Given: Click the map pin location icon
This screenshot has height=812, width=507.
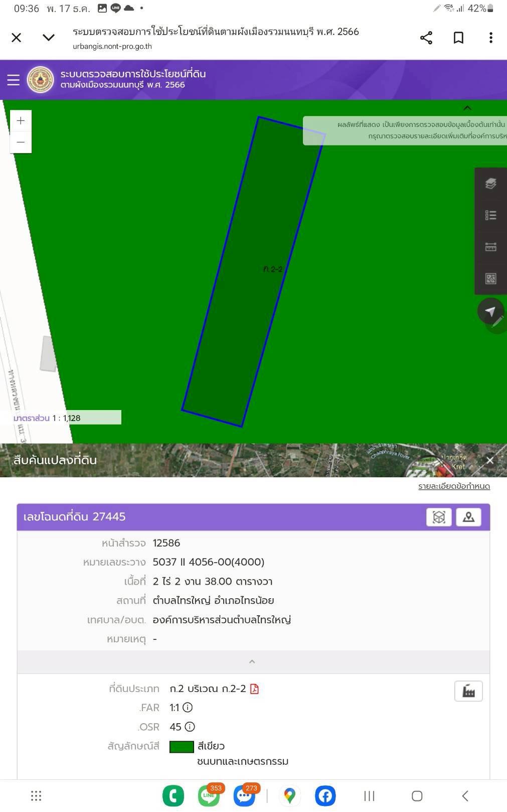Looking at the screenshot, I should [468, 517].
